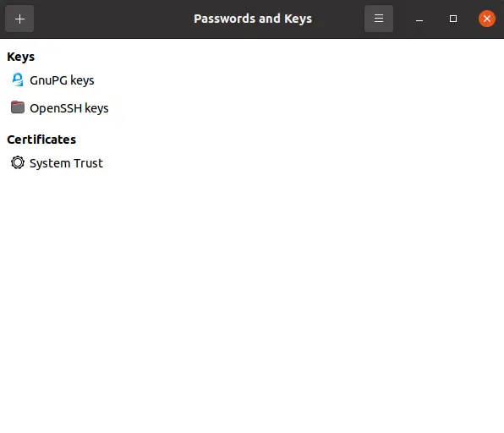Close the window with the orange X

pyautogui.click(x=487, y=19)
